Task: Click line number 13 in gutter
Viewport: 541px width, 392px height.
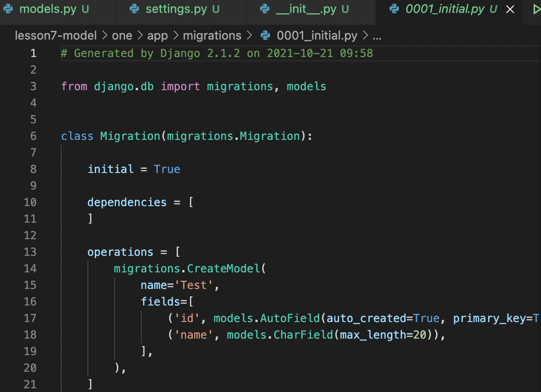Action: tap(30, 252)
